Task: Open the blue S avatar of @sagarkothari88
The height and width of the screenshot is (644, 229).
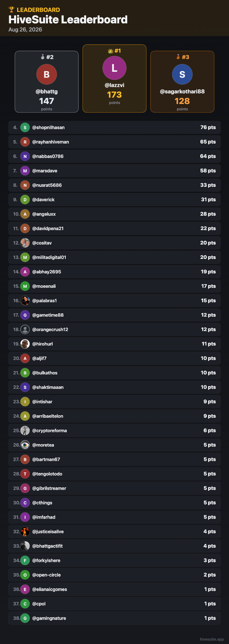Action: pos(182,74)
